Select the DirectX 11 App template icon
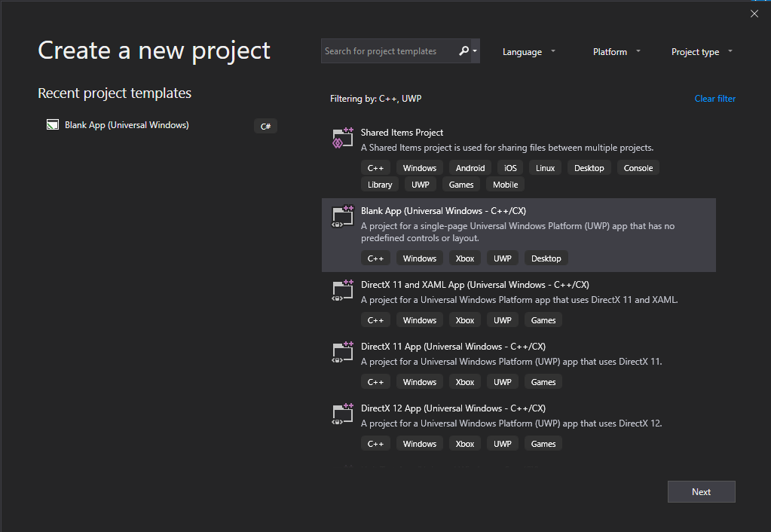Viewport: 771px width, 532px height. 342,353
